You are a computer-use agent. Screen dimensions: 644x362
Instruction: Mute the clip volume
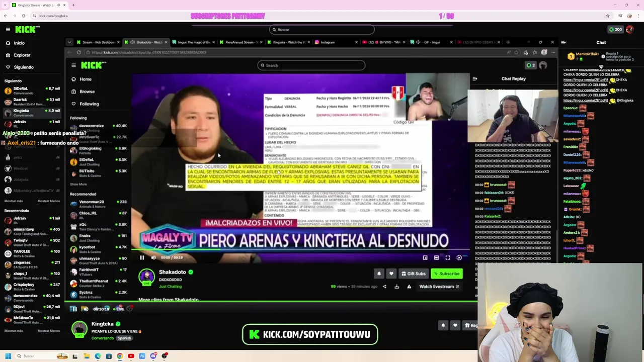click(153, 258)
